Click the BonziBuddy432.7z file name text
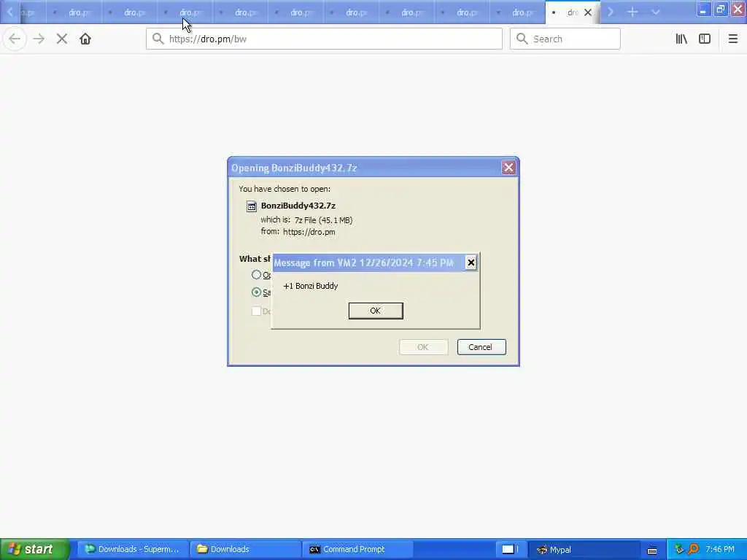Screen dimensions: 747x560 [298, 206]
